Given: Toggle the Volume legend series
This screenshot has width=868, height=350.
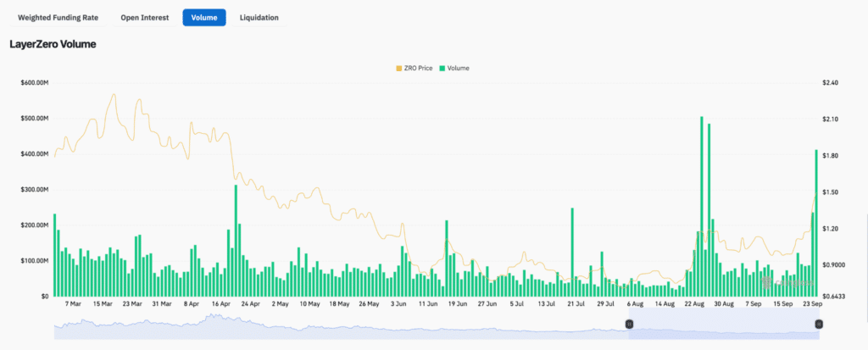Looking at the screenshot, I should tap(454, 68).
